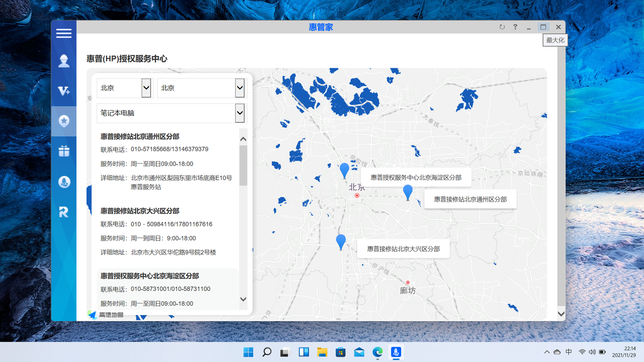Image resolution: width=644 pixels, height=362 pixels.
Task: Click phone number 010 - 50984116/17801167616
Action: (172, 224)
